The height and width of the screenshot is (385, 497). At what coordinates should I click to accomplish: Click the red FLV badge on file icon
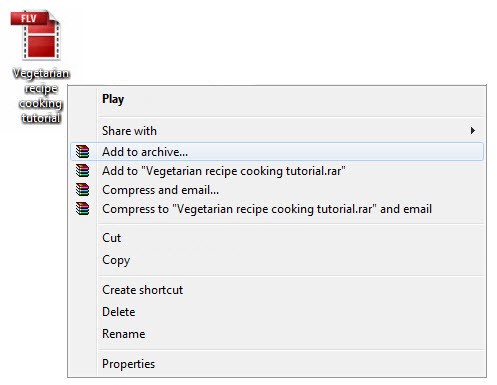pyautogui.click(x=29, y=18)
